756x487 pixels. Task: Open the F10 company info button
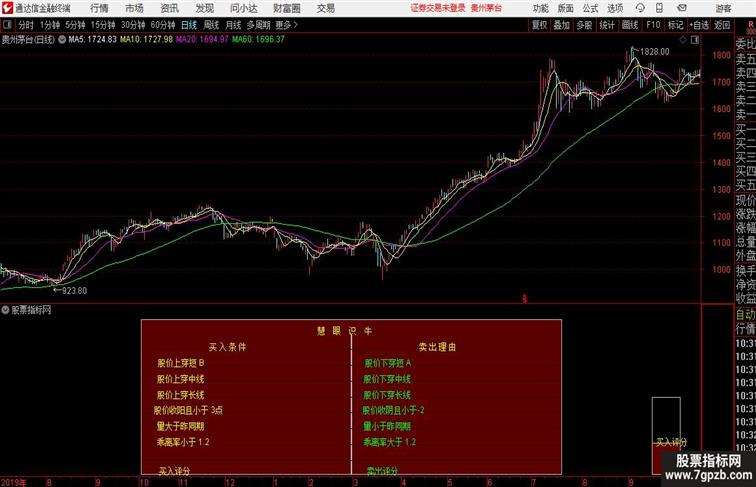click(653, 25)
